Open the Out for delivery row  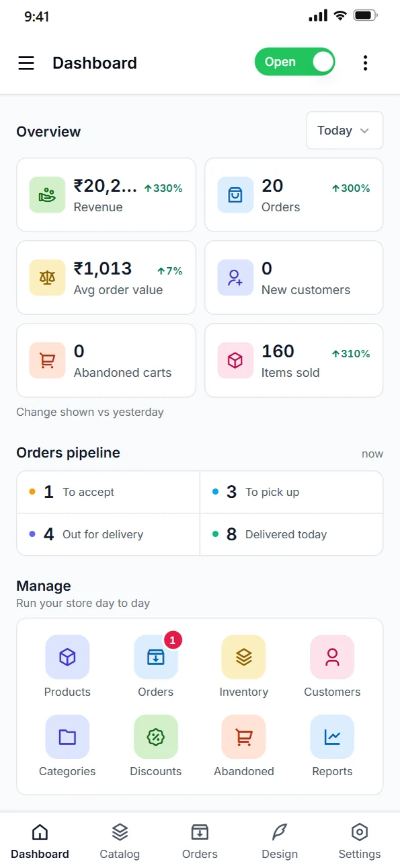click(108, 535)
